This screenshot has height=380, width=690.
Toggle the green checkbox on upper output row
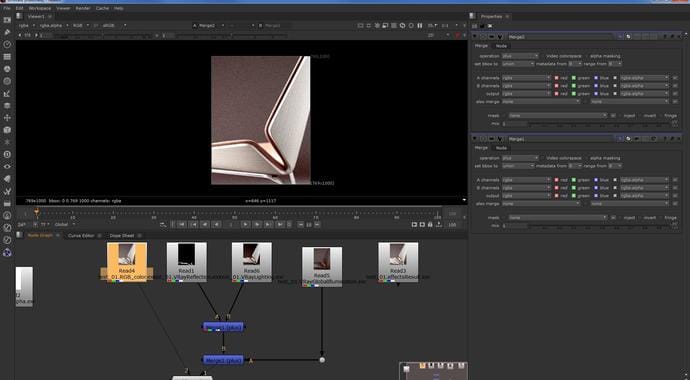[x=574, y=94]
